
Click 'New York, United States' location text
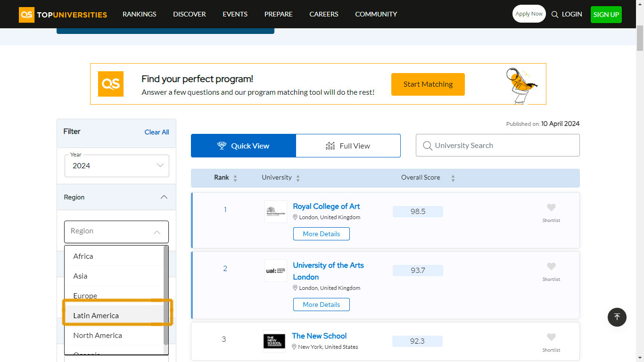(x=328, y=347)
